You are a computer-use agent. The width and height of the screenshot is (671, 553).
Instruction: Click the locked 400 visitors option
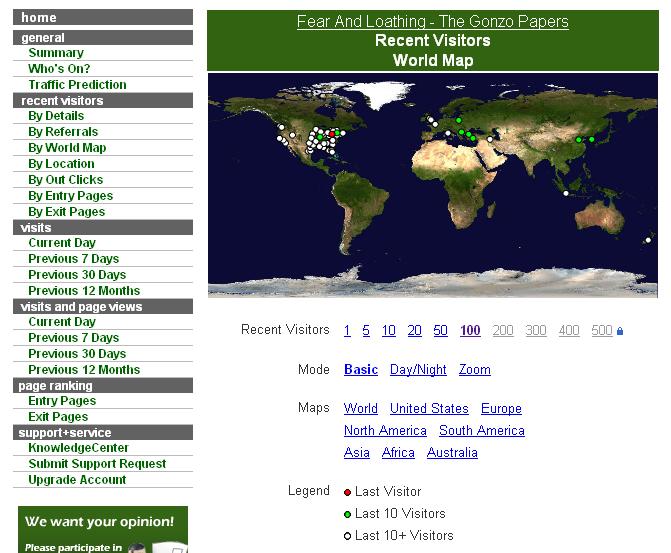[x=569, y=330]
